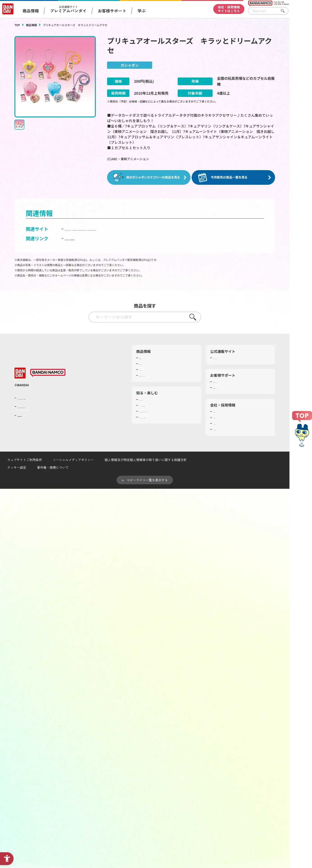Viewport: 312px width, 868px height.
Task: Open 個人情報 protection policy link
Action: coord(145,460)
